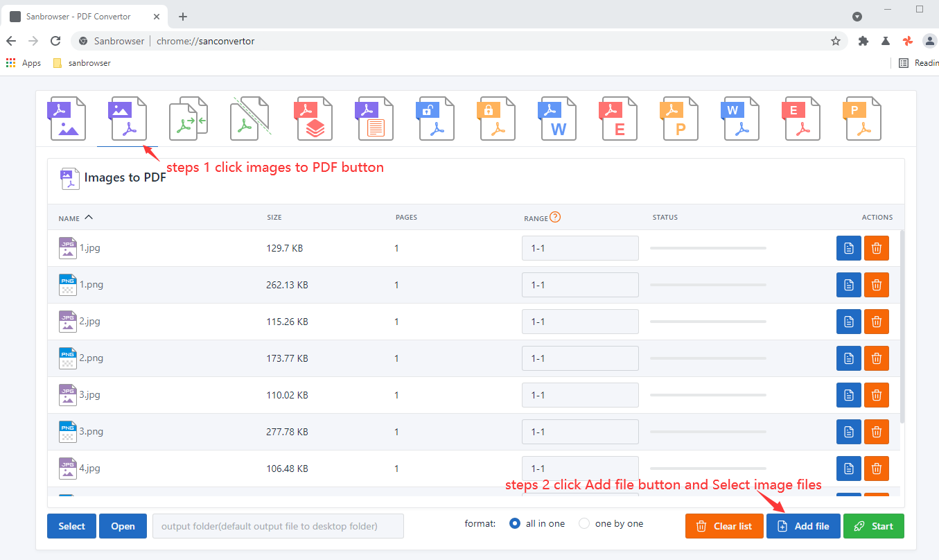Viewport: 939px width, 560px height.
Task: Choose the 'one by one' format option
Action: click(584, 523)
